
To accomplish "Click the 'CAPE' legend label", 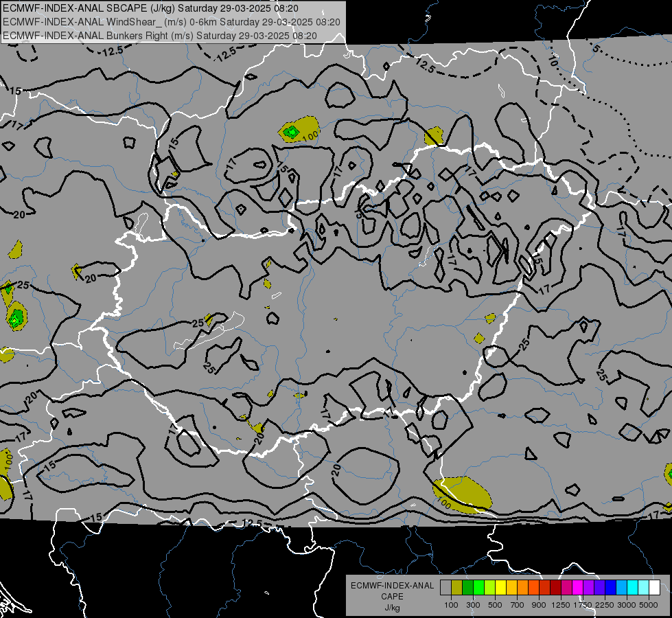I will (392, 597).
